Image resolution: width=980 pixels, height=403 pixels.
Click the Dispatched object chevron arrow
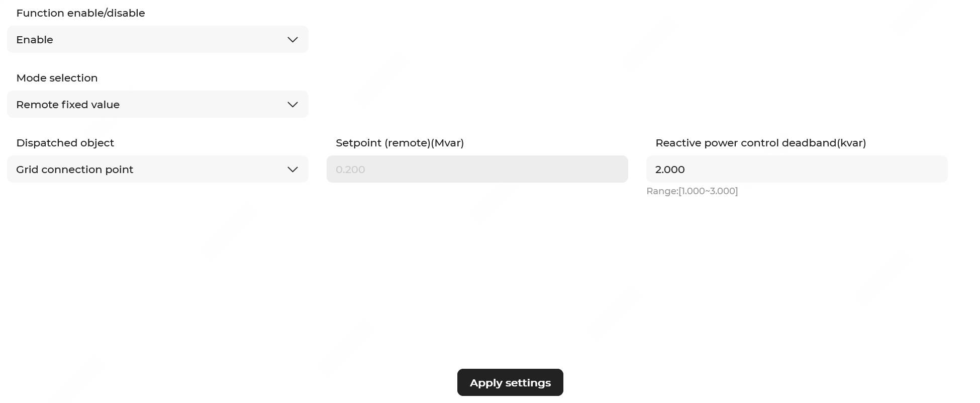point(292,170)
